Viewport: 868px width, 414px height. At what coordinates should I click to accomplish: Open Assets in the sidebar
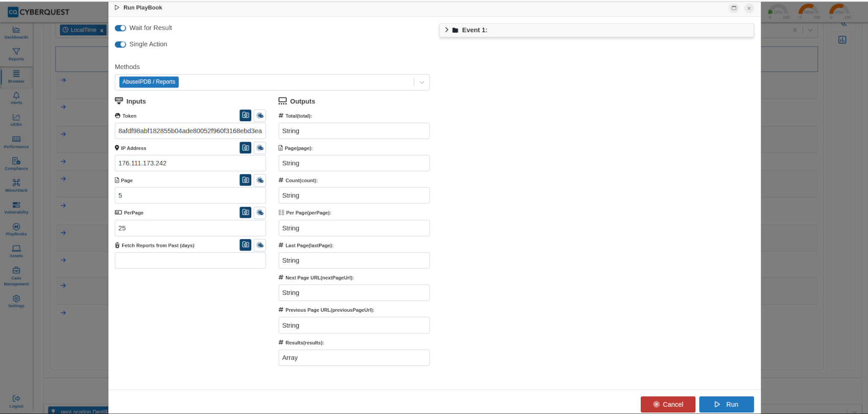(16, 251)
